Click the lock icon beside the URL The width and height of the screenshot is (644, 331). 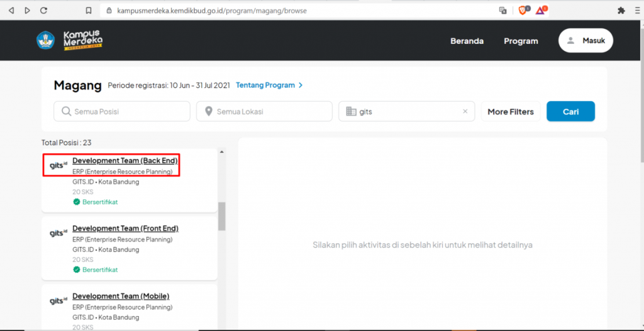tap(109, 11)
